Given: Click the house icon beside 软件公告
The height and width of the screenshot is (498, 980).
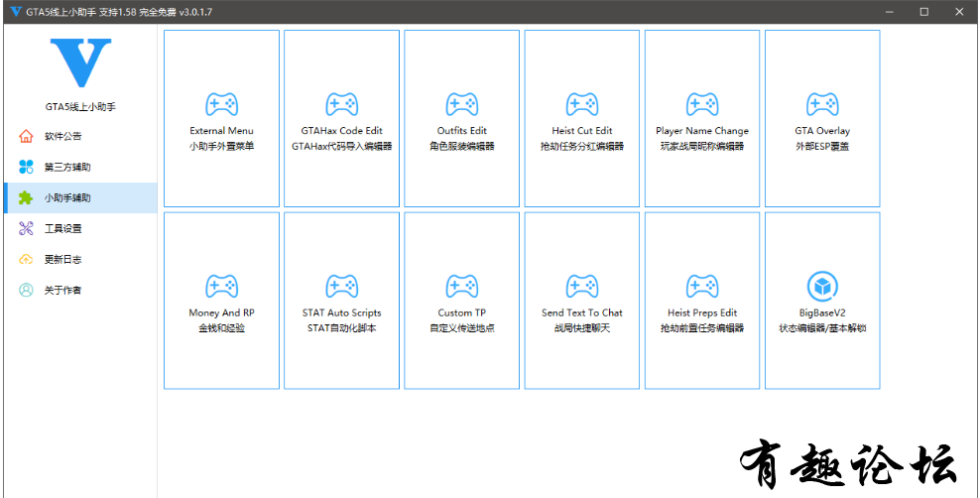Looking at the screenshot, I should [x=26, y=136].
